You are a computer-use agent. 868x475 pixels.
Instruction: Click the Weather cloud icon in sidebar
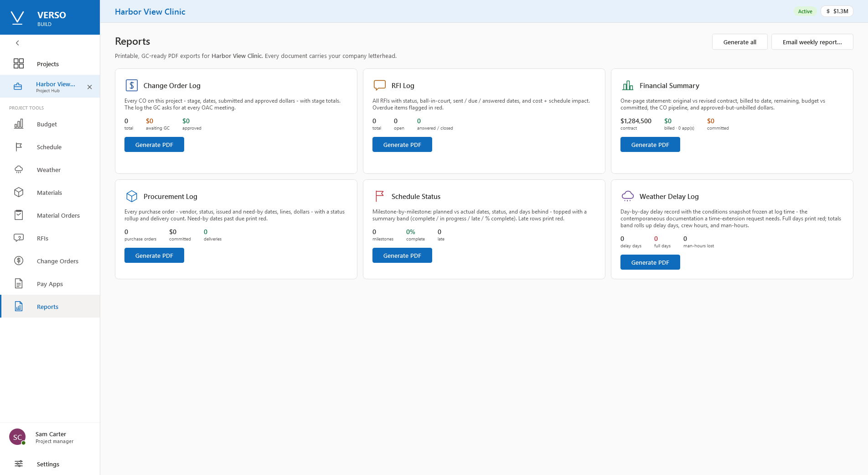point(19,170)
